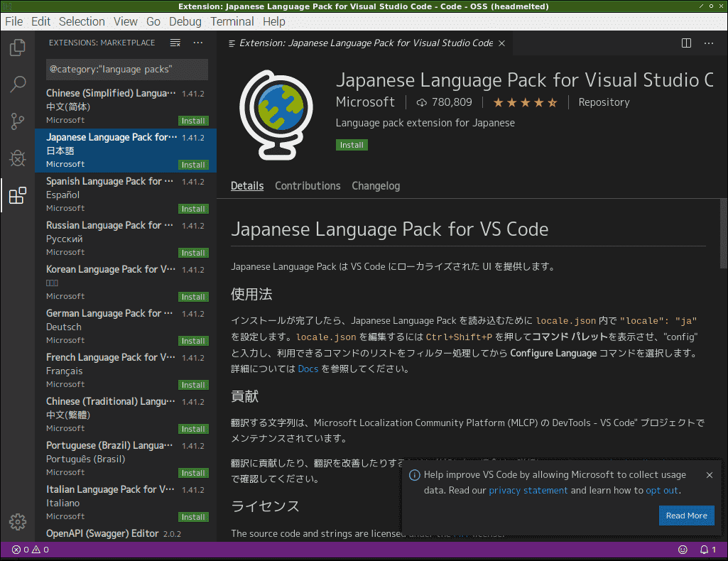This screenshot has width=728, height=561.
Task: Switch to the Changelog tab
Action: pos(376,186)
